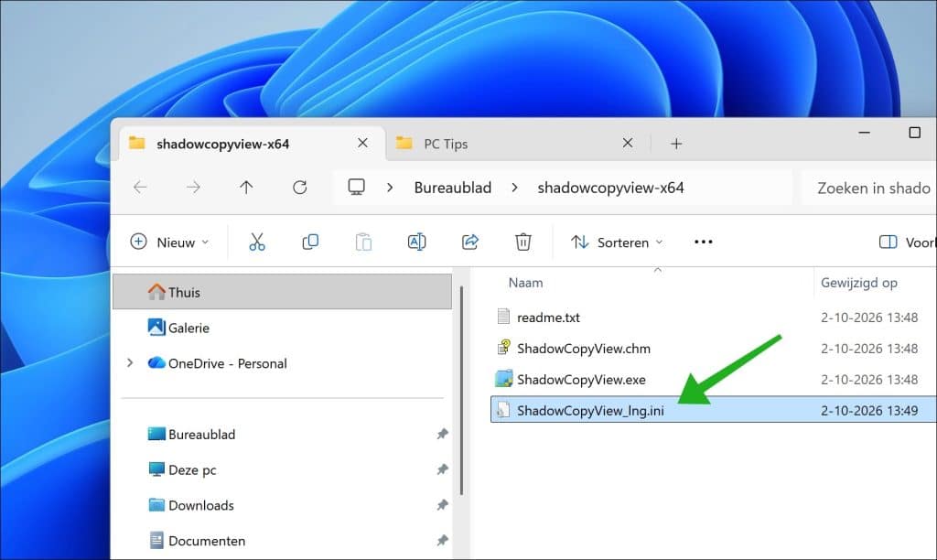937x560 pixels.
Task: Click shadowcopyview-x64 breadcrumb segment
Action: (610, 188)
